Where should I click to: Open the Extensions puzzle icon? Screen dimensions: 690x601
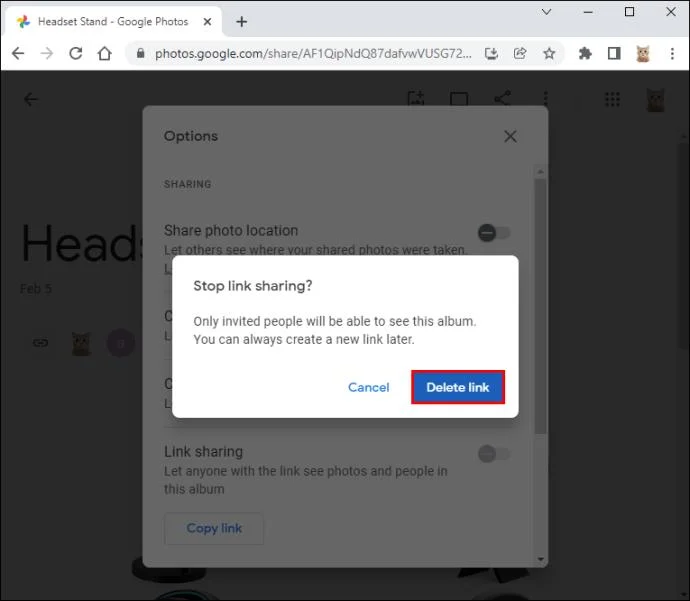click(x=585, y=54)
